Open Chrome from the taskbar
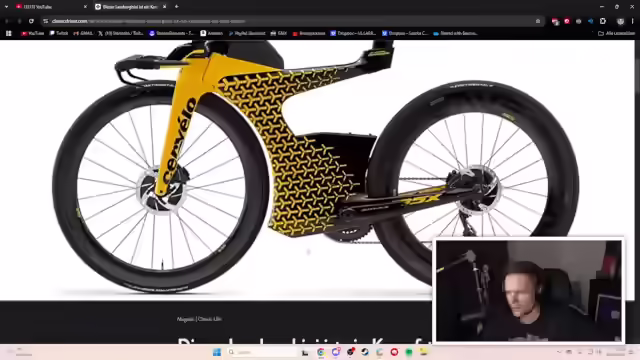640x360 pixels. [x=321, y=352]
